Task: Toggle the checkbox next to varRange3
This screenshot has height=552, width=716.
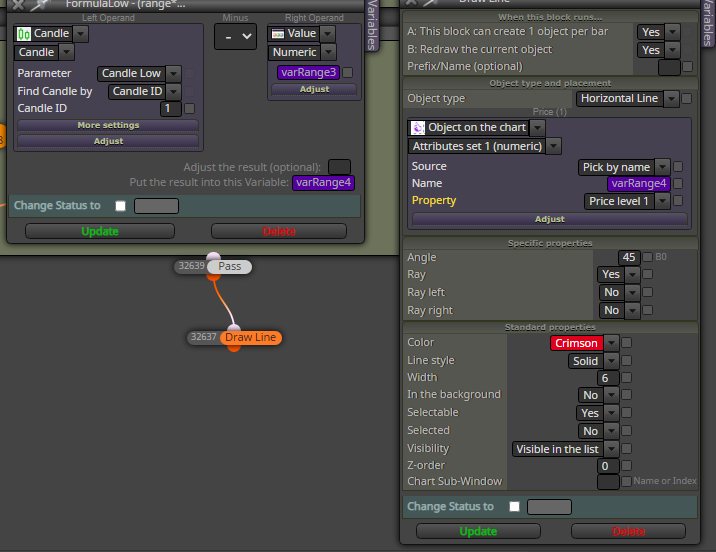Action: [347, 73]
